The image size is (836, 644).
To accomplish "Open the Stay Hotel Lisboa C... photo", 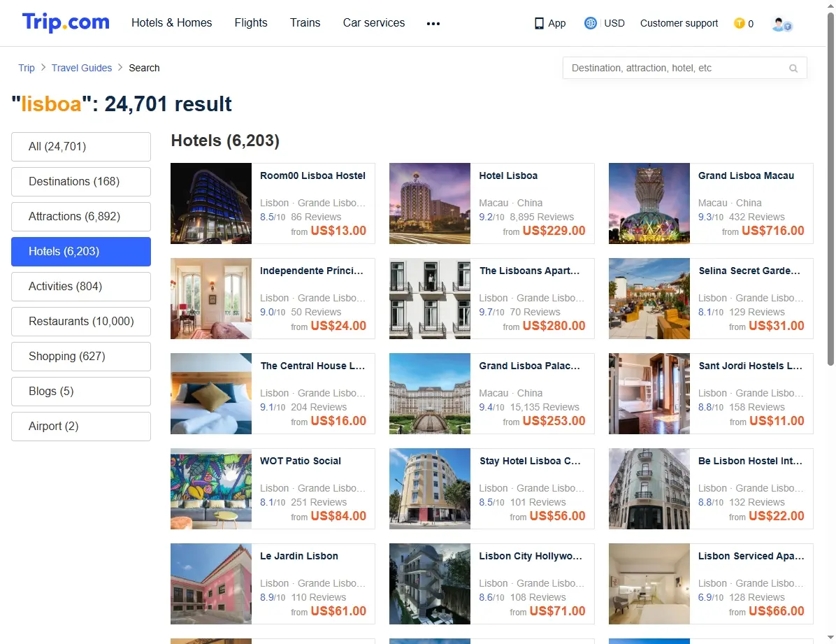I will (430, 489).
